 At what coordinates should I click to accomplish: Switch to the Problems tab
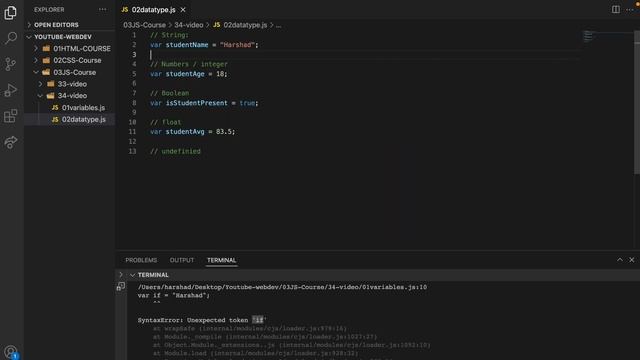[x=141, y=260]
